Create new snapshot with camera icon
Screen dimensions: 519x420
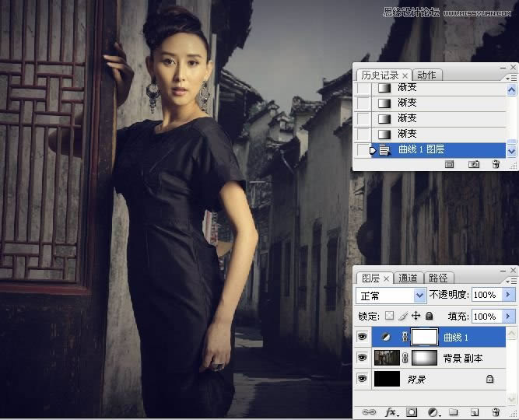point(473,165)
